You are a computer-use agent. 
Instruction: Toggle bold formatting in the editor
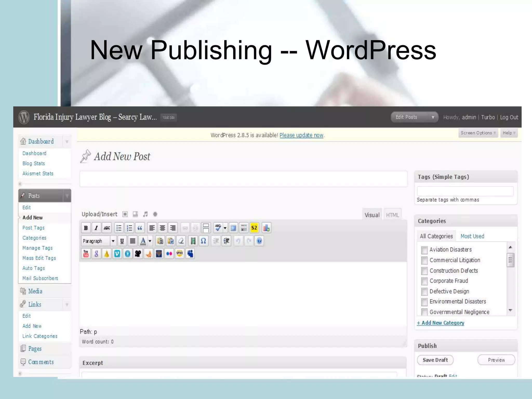tap(86, 228)
